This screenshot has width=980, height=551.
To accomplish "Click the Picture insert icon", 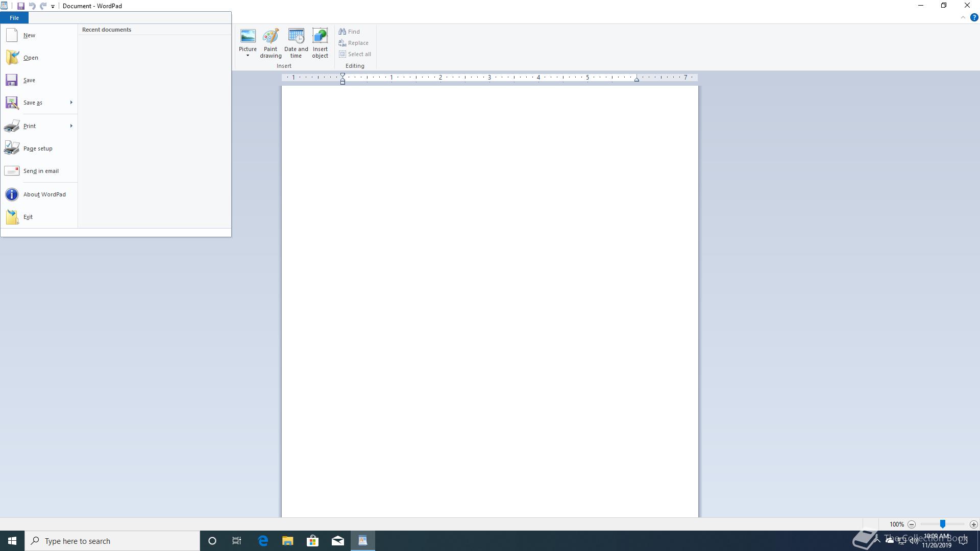I will point(248,37).
